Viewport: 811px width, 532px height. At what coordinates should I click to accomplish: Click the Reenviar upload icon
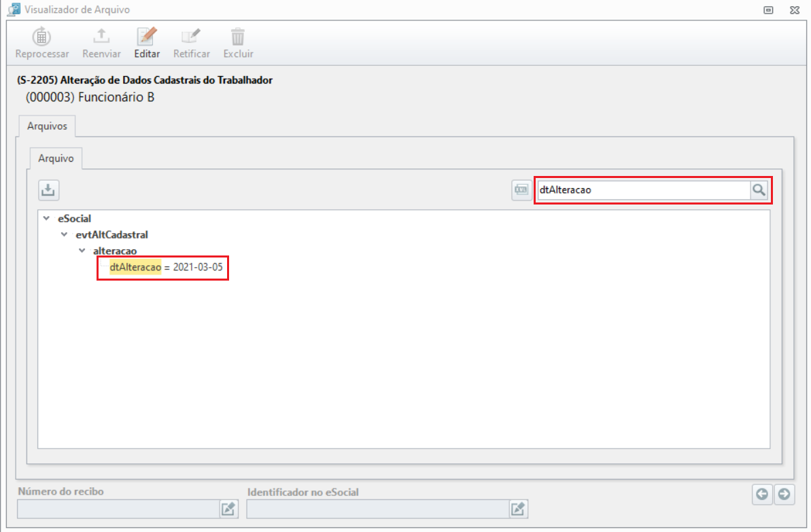101,36
